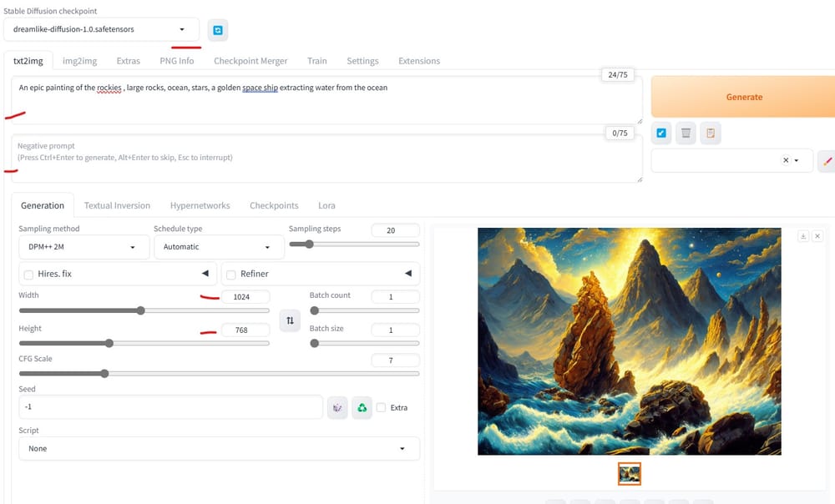
Task: Select the generated image thumbnail below the preview
Action: pos(629,474)
